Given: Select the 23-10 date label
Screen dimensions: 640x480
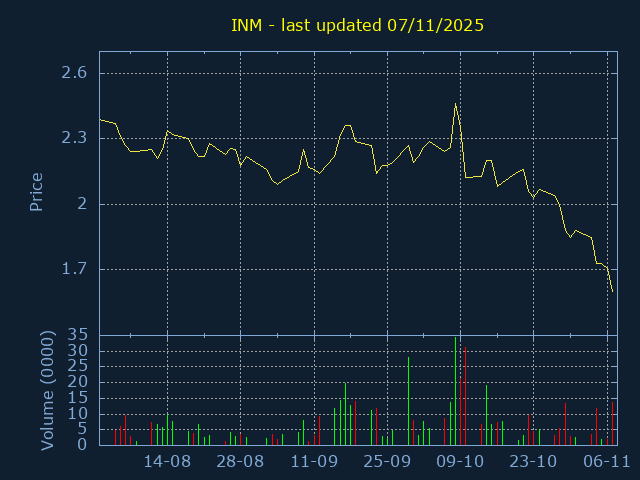Looking at the screenshot, I should [x=533, y=462].
